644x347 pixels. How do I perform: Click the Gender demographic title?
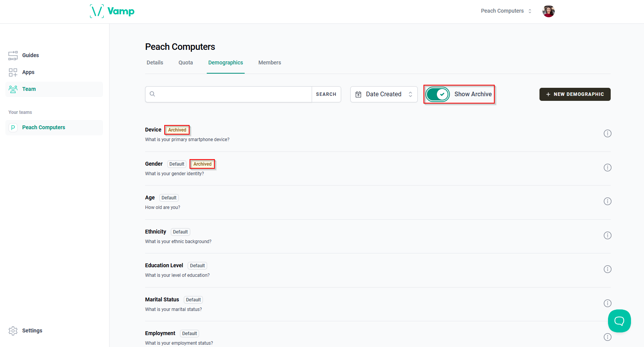[154, 164]
